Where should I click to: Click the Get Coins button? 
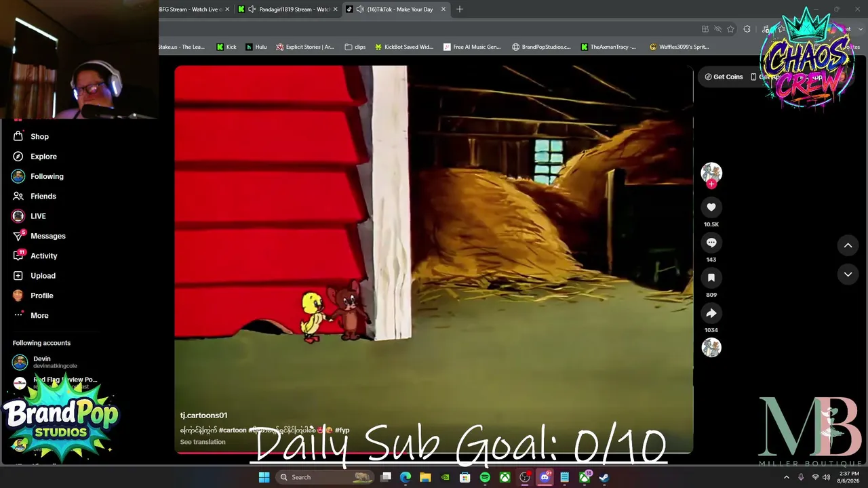click(x=724, y=77)
